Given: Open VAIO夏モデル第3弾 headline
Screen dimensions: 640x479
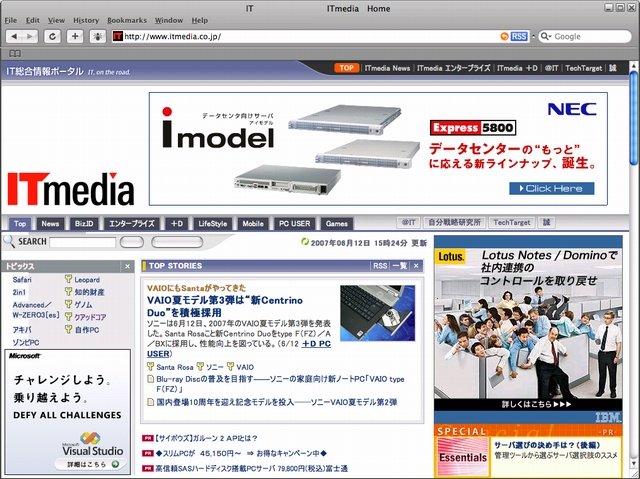Looking at the screenshot, I should point(224,306).
